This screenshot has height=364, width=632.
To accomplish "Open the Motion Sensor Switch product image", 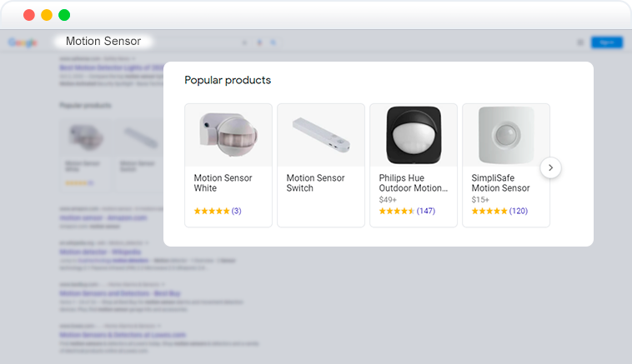I will 321,135.
